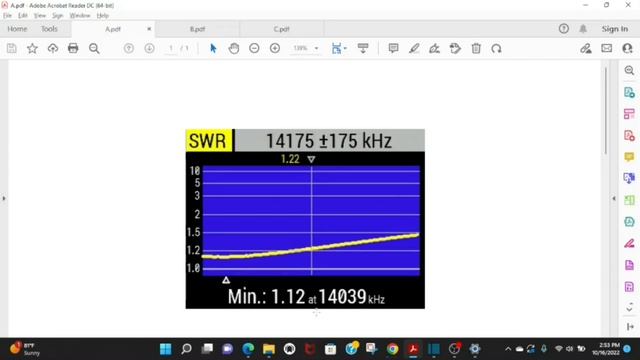Click the fill and sign pen icon
The width and height of the screenshot is (640, 360).
586,48
